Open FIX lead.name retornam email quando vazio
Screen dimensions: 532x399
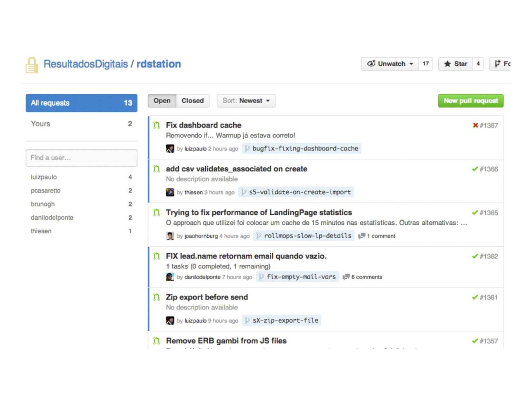click(x=246, y=256)
